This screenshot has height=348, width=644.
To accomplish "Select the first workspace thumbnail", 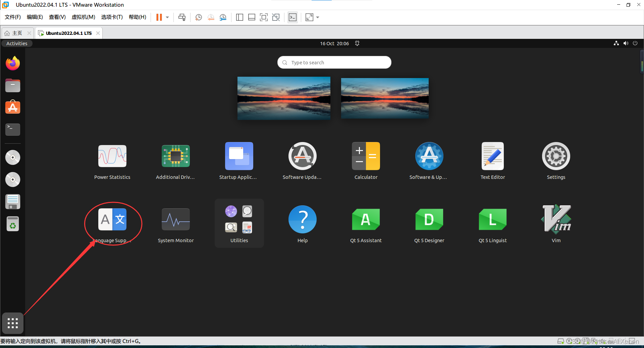I will click(x=284, y=98).
